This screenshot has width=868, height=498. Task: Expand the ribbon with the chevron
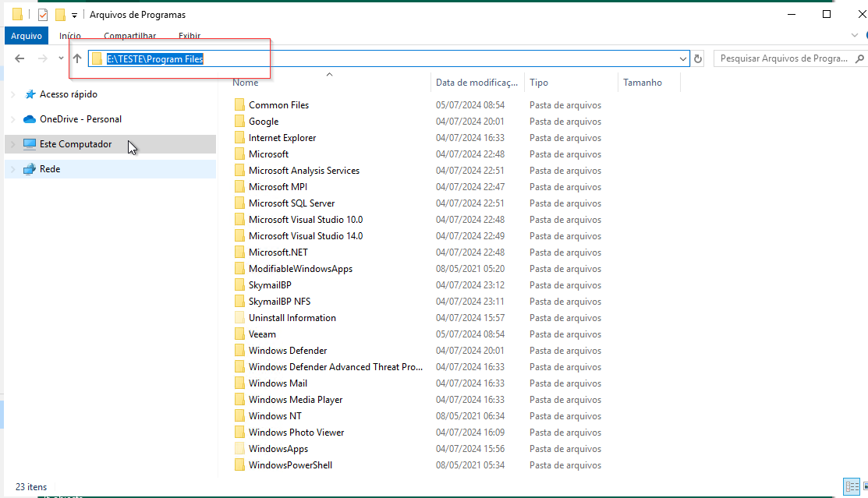pos(854,35)
